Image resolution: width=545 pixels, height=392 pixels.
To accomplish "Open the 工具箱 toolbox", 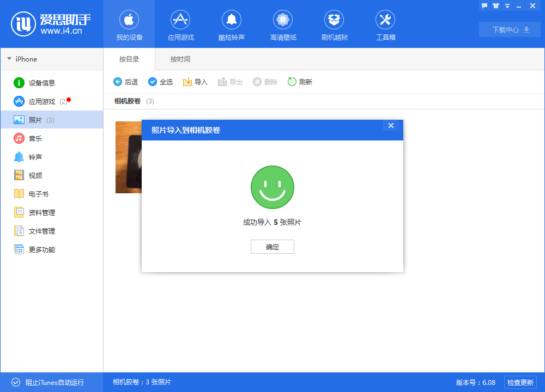I will (x=385, y=21).
